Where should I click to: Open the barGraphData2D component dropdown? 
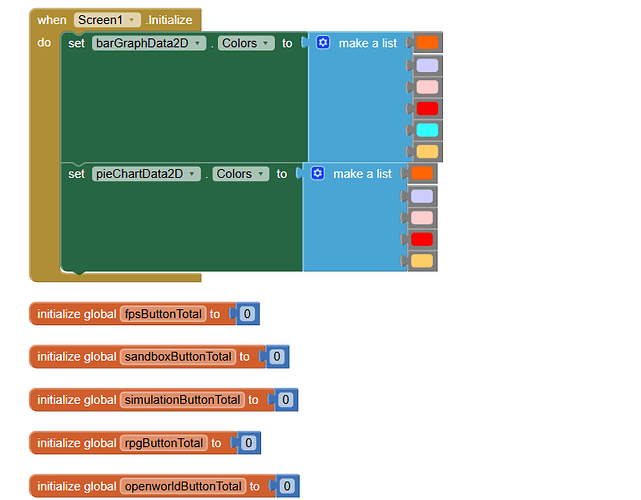point(149,43)
